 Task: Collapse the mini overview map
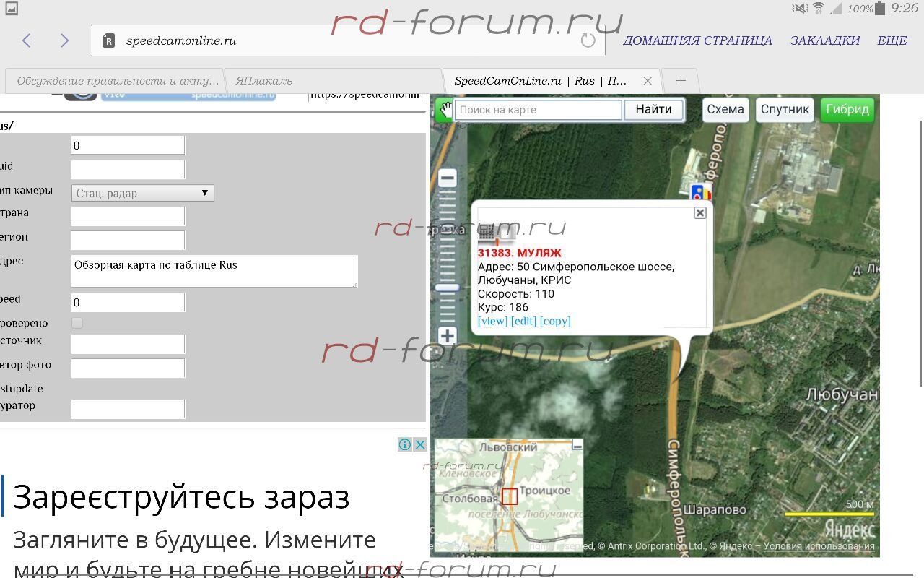(577, 446)
